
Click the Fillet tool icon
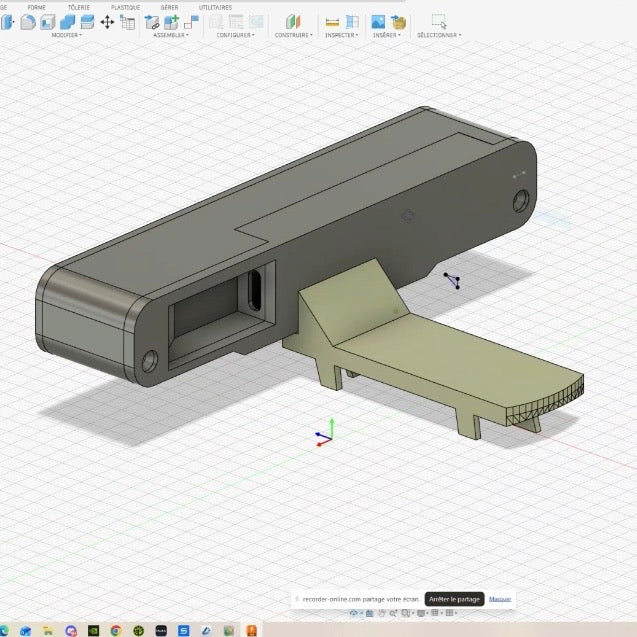pos(28,22)
